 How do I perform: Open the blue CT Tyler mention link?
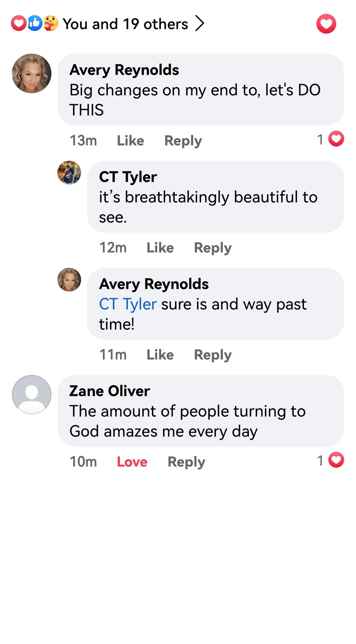coord(128,304)
